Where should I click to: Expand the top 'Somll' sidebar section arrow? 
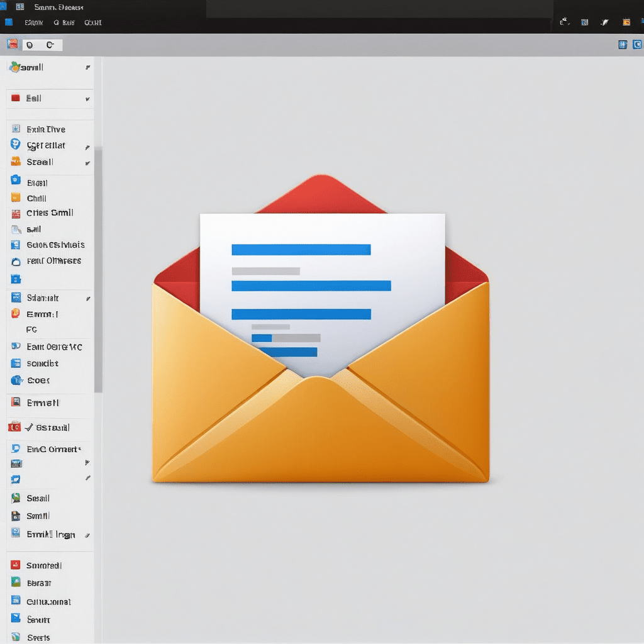coord(87,67)
